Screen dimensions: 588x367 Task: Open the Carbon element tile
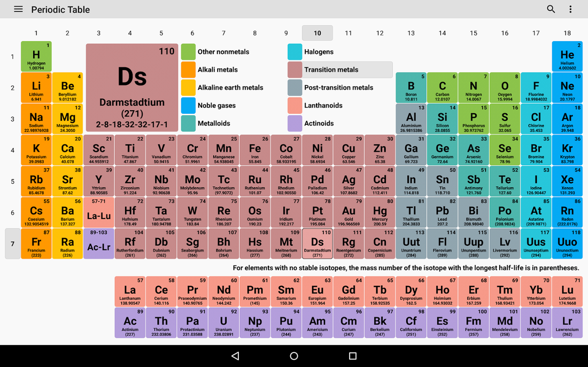pos(442,88)
